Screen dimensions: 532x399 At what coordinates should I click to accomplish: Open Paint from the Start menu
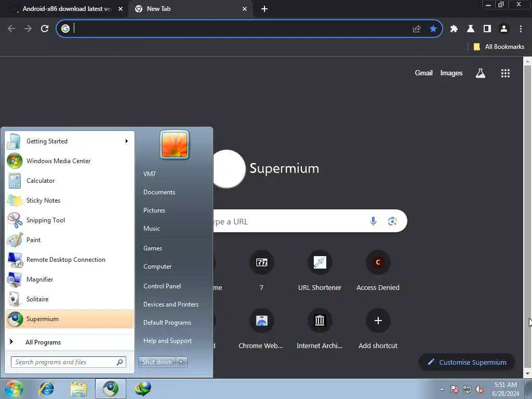[70, 240]
